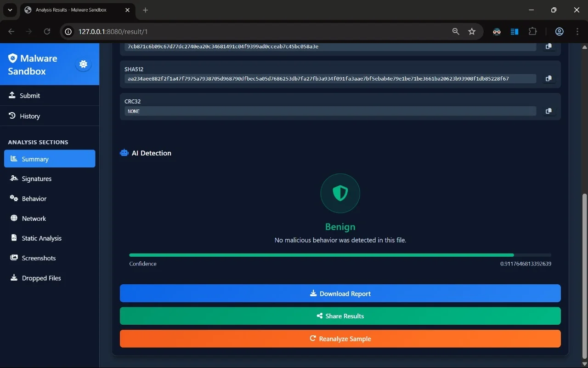Click the AI Detection robot icon
The width and height of the screenshot is (588, 368).
(124, 153)
